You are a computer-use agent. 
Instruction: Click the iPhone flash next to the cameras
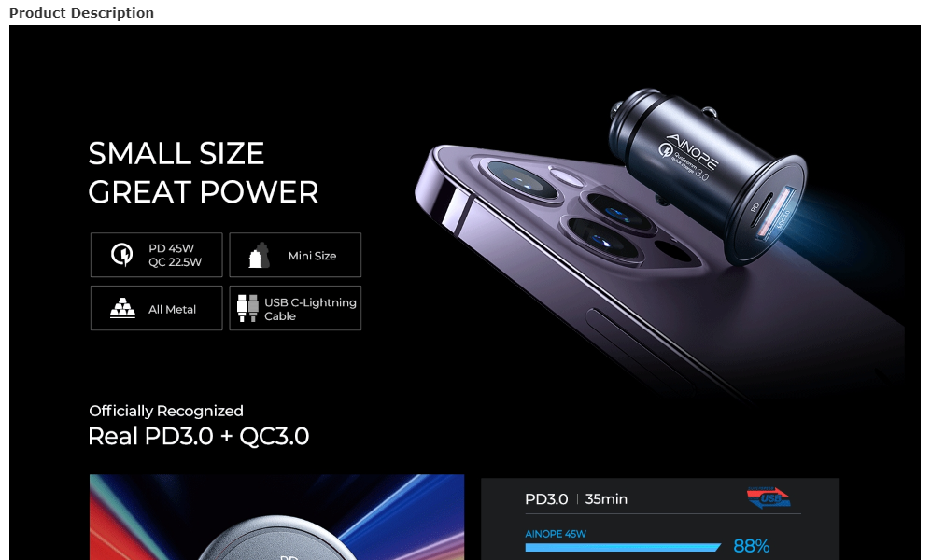[565, 177]
